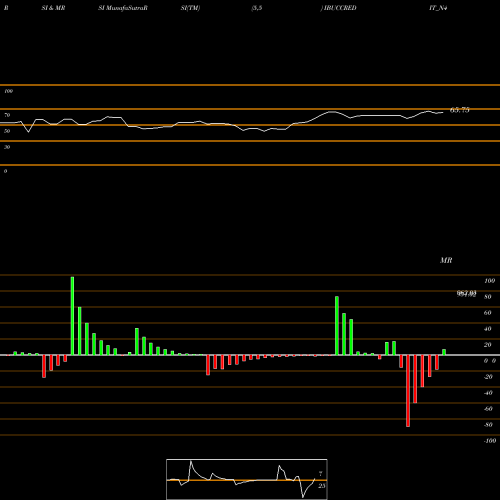Click the ')IBUCCRED' header text
This screenshot has width=500, height=500.
click(x=338, y=8)
